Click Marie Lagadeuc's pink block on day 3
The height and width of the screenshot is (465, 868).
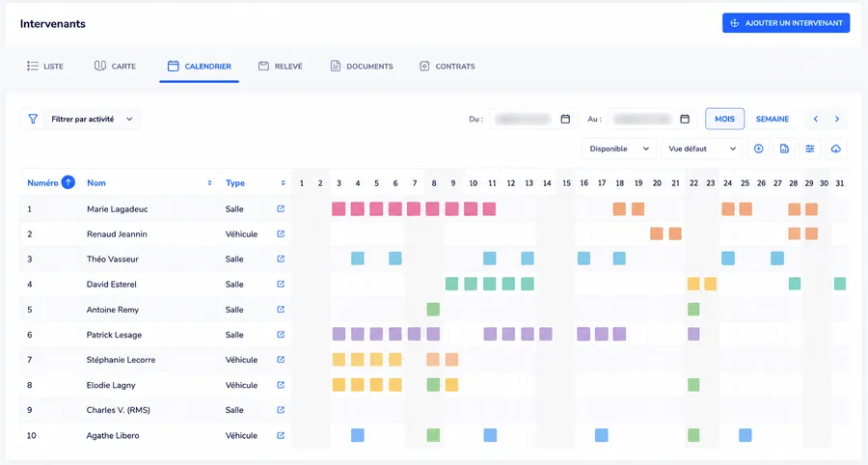click(x=339, y=208)
